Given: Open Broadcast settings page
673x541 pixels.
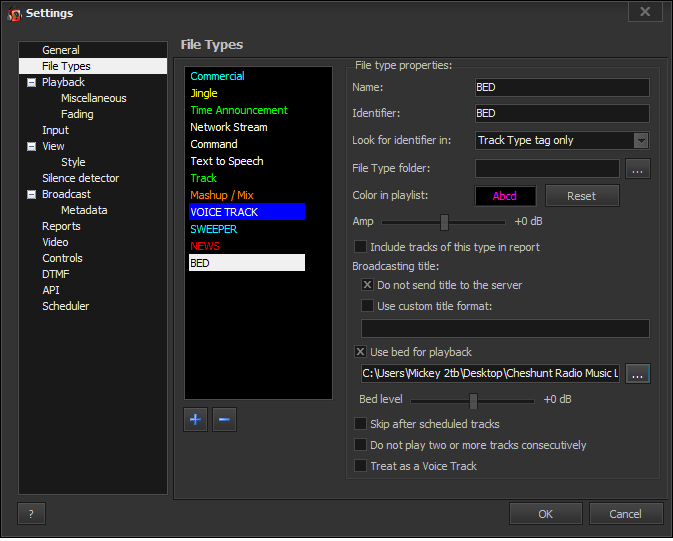Looking at the screenshot, I should 66,195.
